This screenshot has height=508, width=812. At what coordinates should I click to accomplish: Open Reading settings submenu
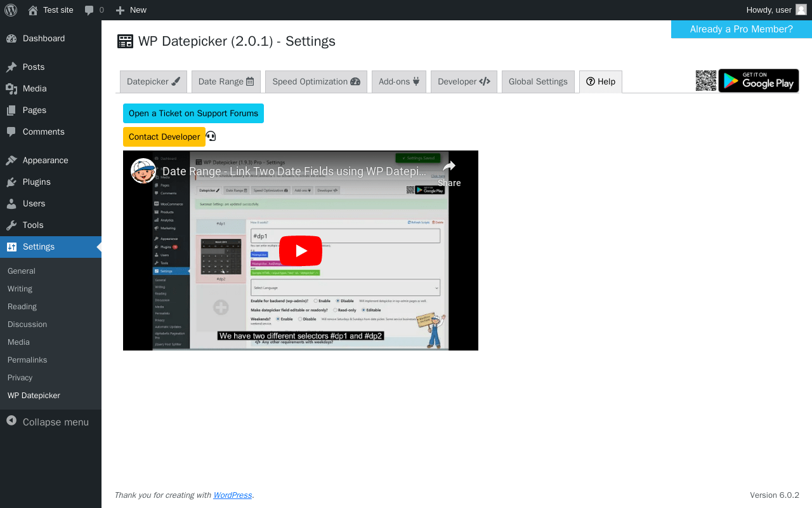tap(22, 307)
